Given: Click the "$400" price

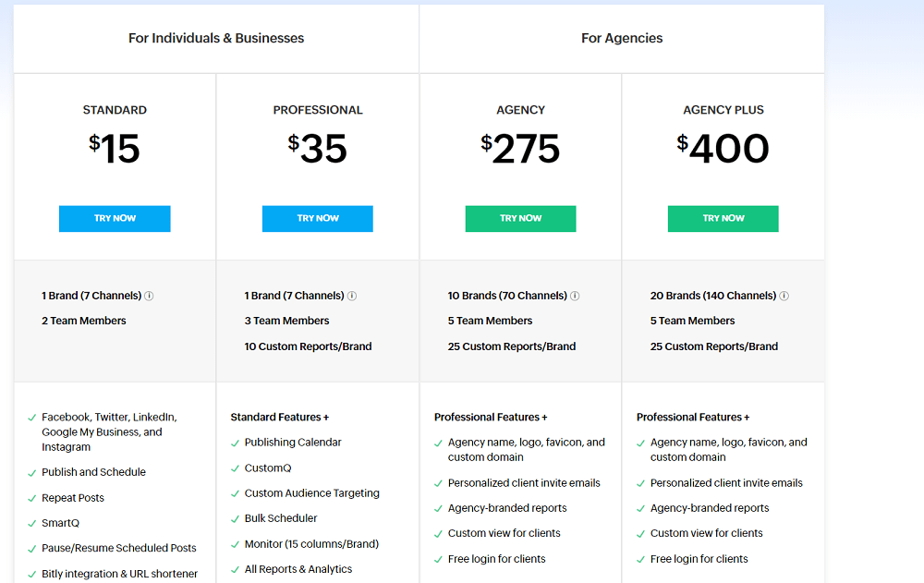Looking at the screenshot, I should coord(723,148).
